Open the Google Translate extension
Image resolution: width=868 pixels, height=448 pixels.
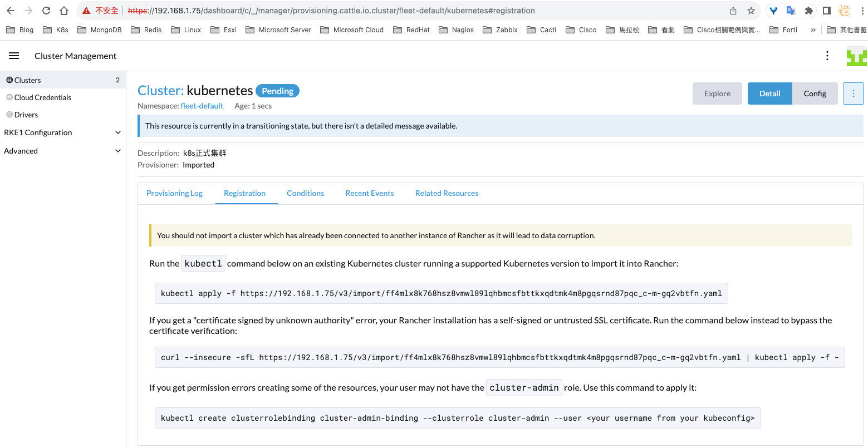pyautogui.click(x=791, y=11)
